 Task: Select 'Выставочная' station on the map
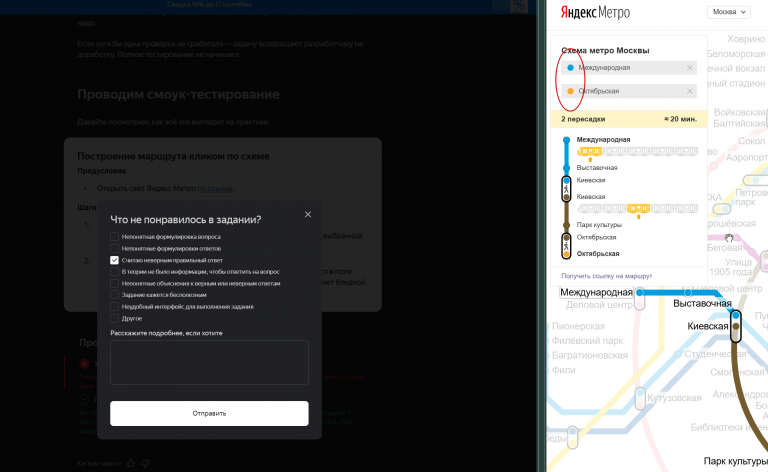[702, 304]
